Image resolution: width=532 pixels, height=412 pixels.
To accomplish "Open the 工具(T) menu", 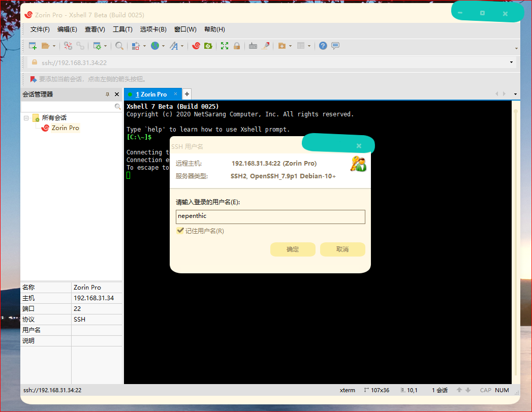I will [x=122, y=29].
